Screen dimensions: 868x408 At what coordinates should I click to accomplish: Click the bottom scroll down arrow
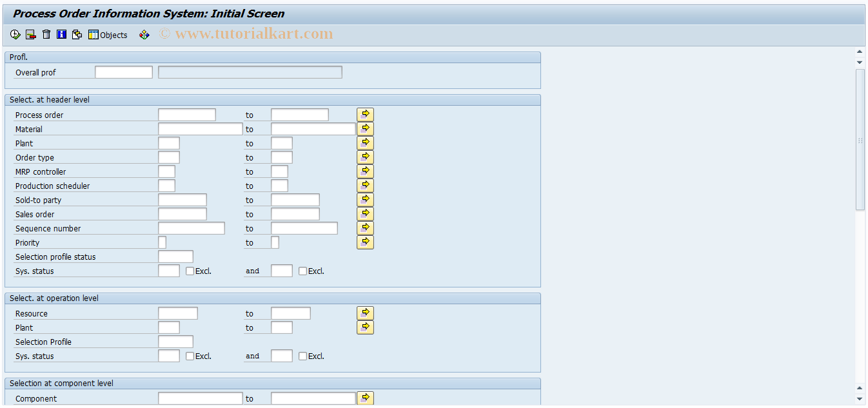860,399
